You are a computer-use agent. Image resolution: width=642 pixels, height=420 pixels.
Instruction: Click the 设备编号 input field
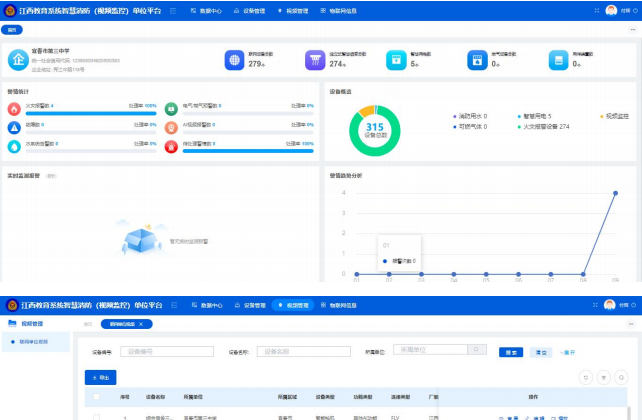[166, 351]
